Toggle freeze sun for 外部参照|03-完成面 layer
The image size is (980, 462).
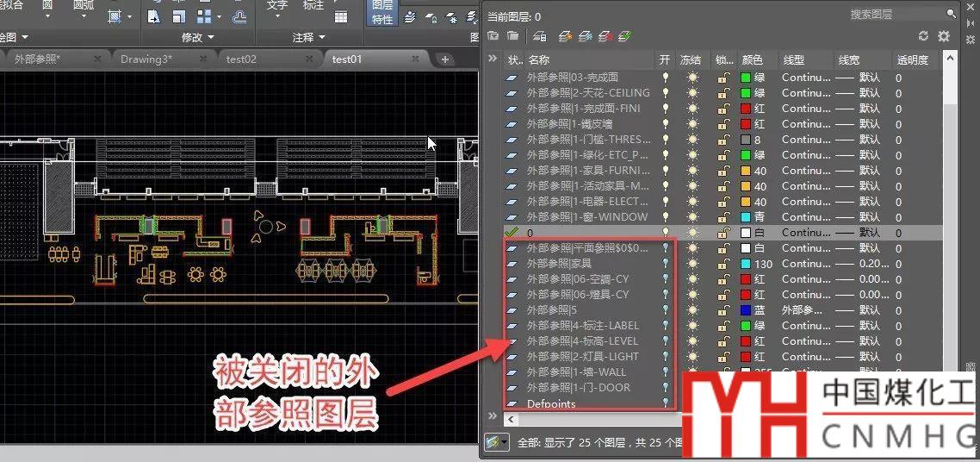pos(693,78)
